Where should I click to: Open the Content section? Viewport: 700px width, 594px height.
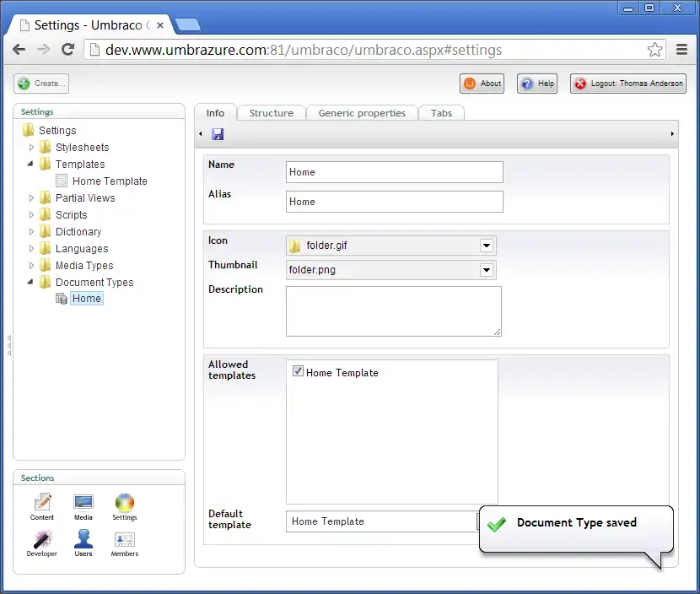(42, 507)
